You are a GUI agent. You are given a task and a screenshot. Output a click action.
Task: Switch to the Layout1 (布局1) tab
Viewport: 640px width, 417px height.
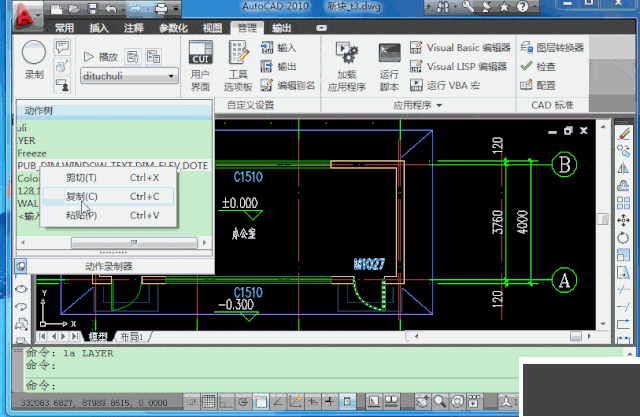(x=132, y=337)
